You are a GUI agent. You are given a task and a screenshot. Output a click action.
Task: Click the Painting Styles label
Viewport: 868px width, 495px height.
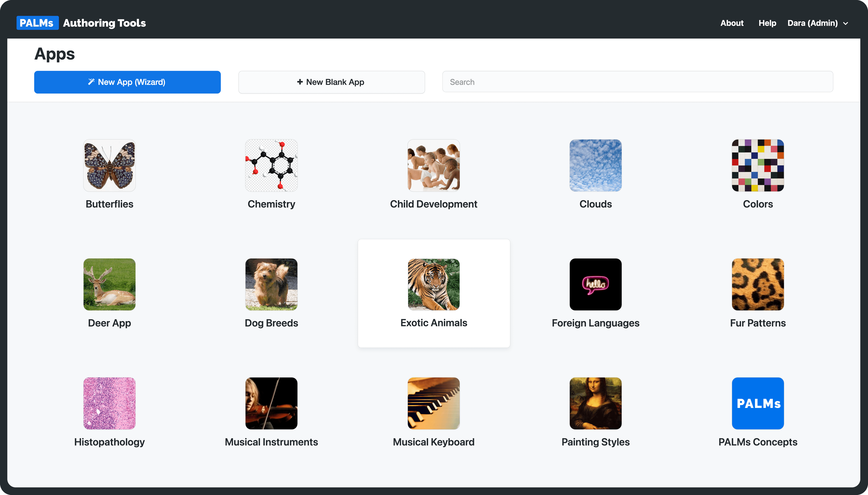[x=596, y=442]
